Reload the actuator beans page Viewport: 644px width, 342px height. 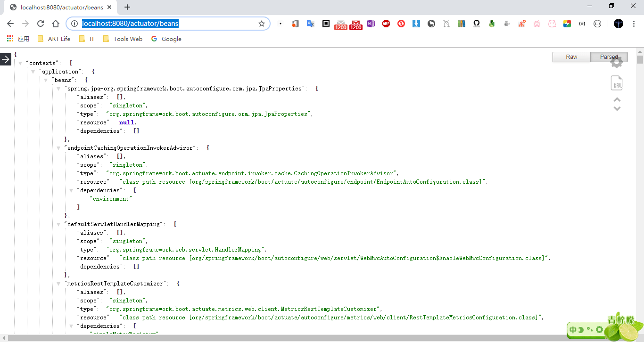[41, 24]
